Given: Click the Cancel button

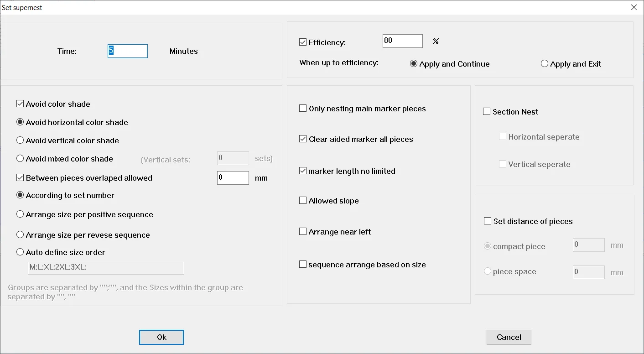Looking at the screenshot, I should click(x=509, y=337).
